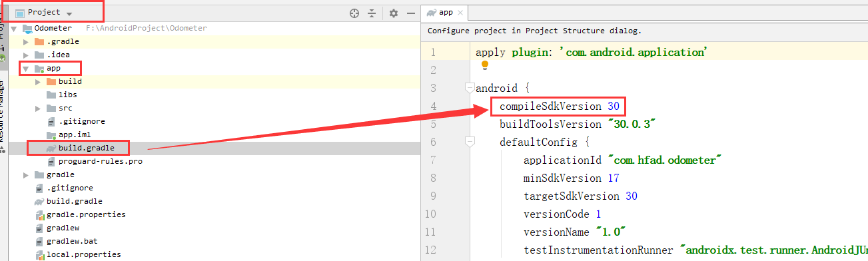This screenshot has width=868, height=261.
Task: Click the project path F:\AndroidProject\Odometer
Action: (147, 28)
